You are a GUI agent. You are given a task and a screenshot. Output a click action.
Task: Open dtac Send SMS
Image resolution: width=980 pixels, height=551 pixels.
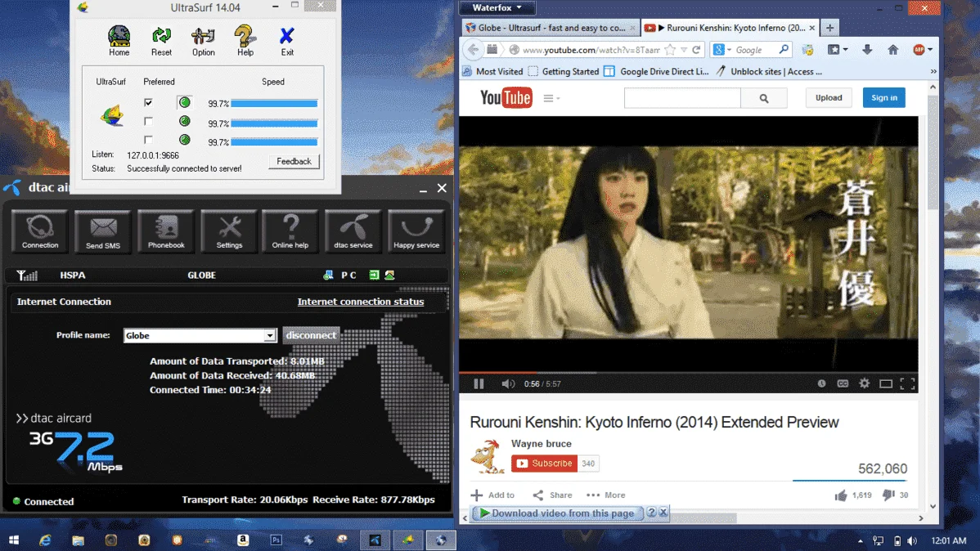(x=102, y=231)
